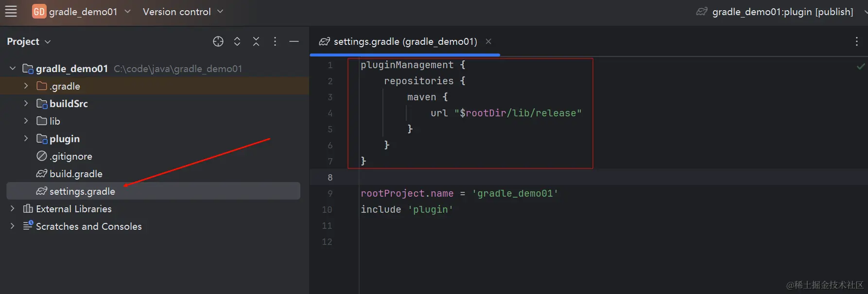The image size is (868, 294).
Task: Click the 'gradle_demo01' string literal
Action: point(515,193)
